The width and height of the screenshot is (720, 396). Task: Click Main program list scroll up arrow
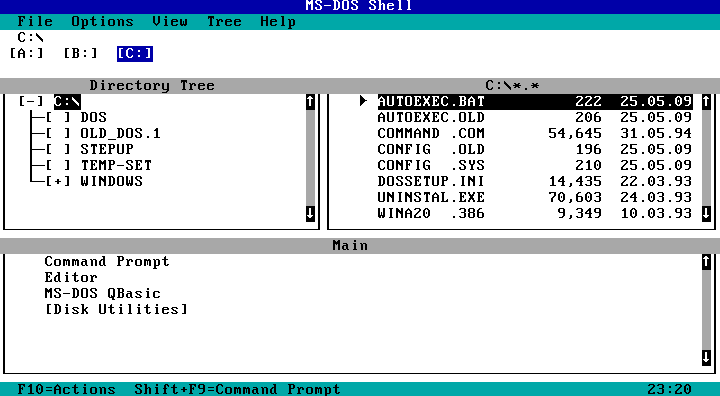(706, 261)
